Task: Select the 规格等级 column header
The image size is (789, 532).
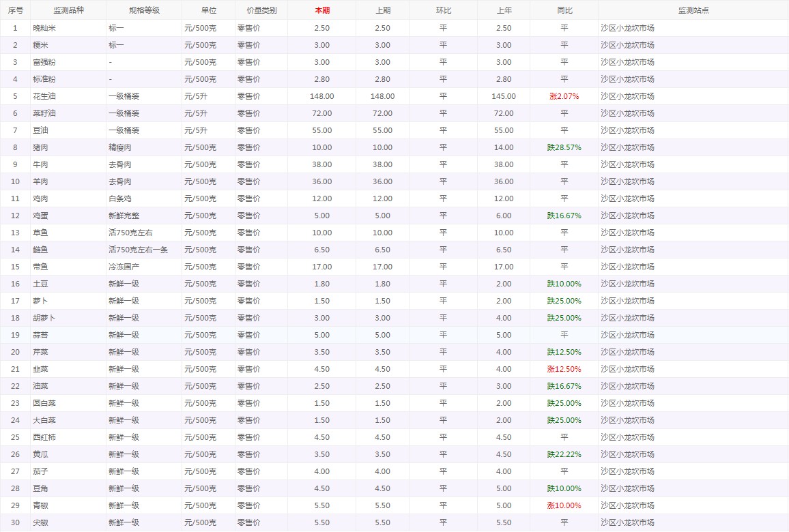Action: [144, 10]
